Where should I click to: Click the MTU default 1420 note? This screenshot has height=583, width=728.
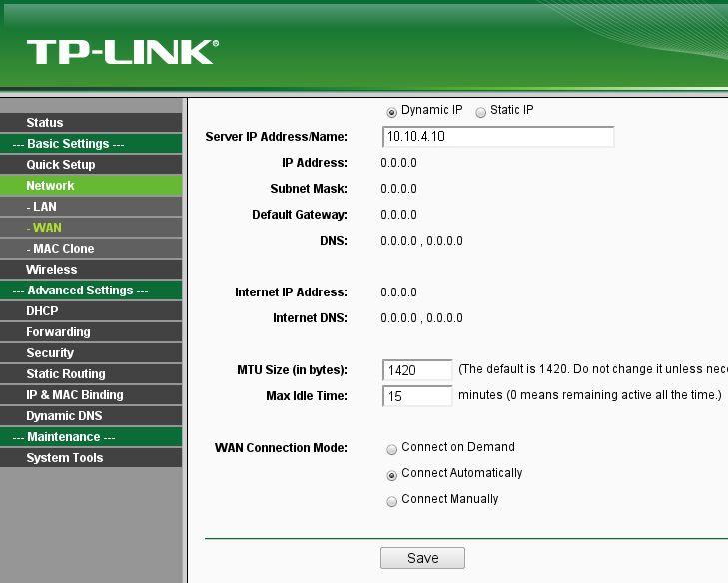[x=593, y=369]
